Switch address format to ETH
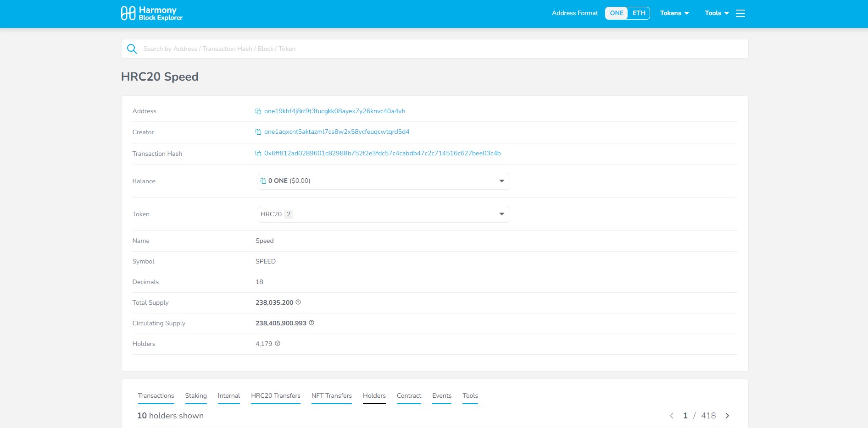The image size is (868, 428). 639,13
